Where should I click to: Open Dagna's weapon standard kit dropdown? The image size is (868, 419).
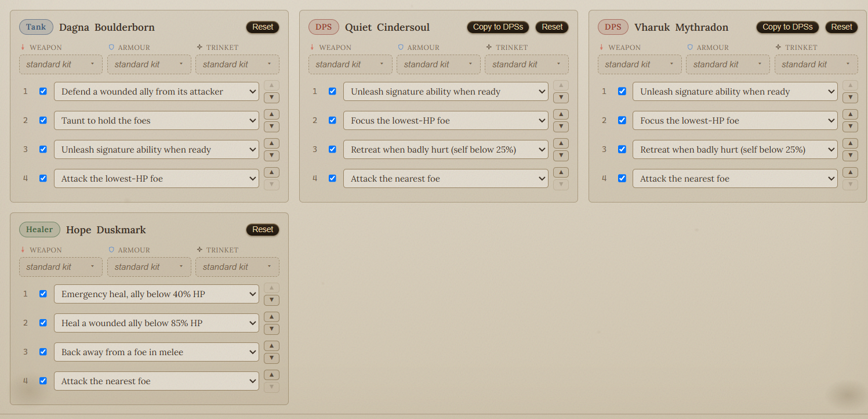[61, 64]
